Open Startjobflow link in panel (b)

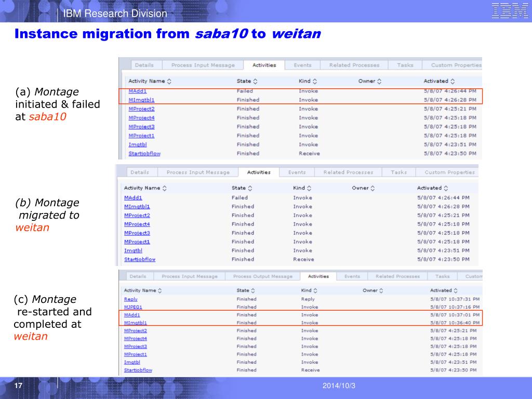click(x=140, y=260)
